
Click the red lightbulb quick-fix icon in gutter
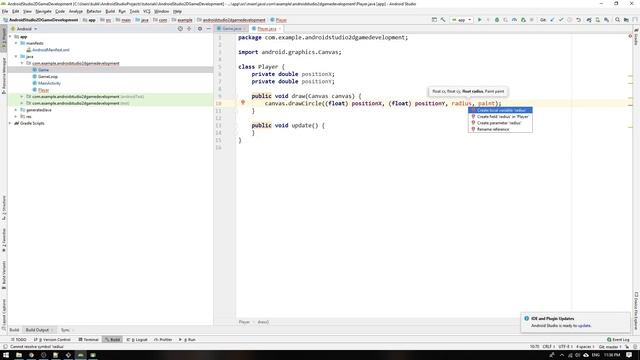[243, 102]
